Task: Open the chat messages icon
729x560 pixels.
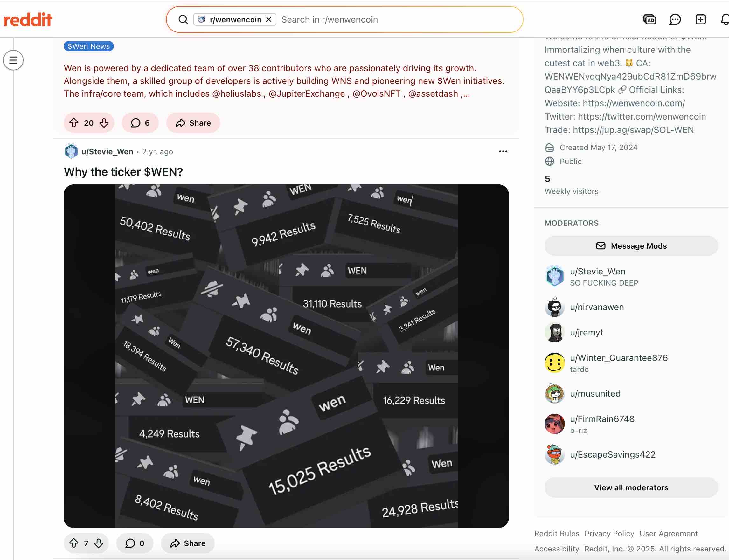Action: [675, 20]
